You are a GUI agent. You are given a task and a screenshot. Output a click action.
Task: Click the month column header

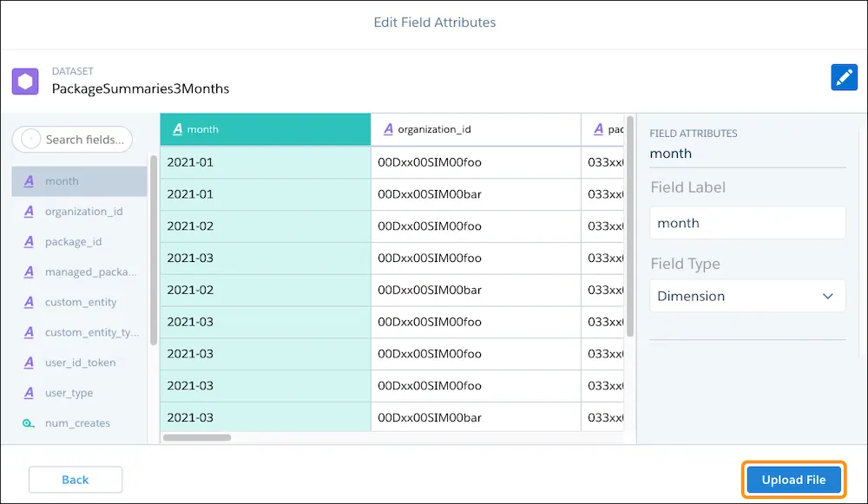point(265,129)
